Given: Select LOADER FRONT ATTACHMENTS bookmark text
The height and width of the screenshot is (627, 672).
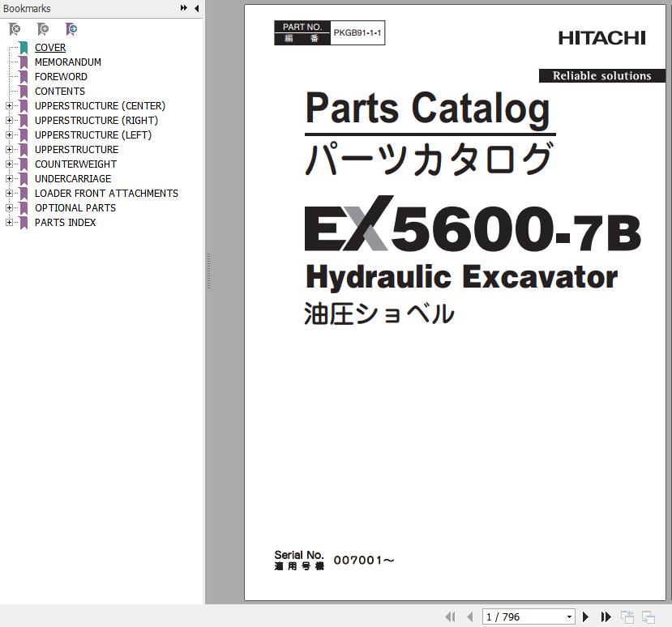Looking at the screenshot, I should [x=106, y=193].
